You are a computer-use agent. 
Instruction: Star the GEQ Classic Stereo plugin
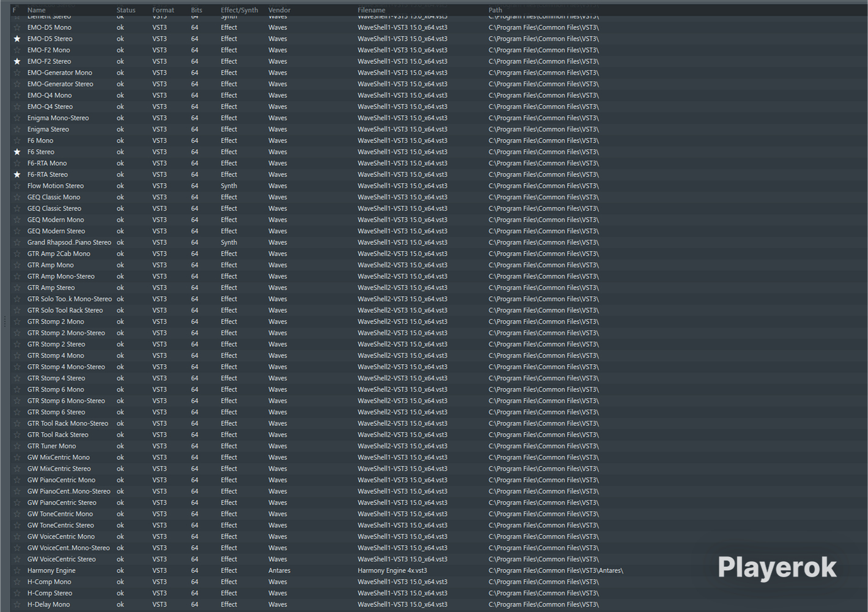(17, 209)
